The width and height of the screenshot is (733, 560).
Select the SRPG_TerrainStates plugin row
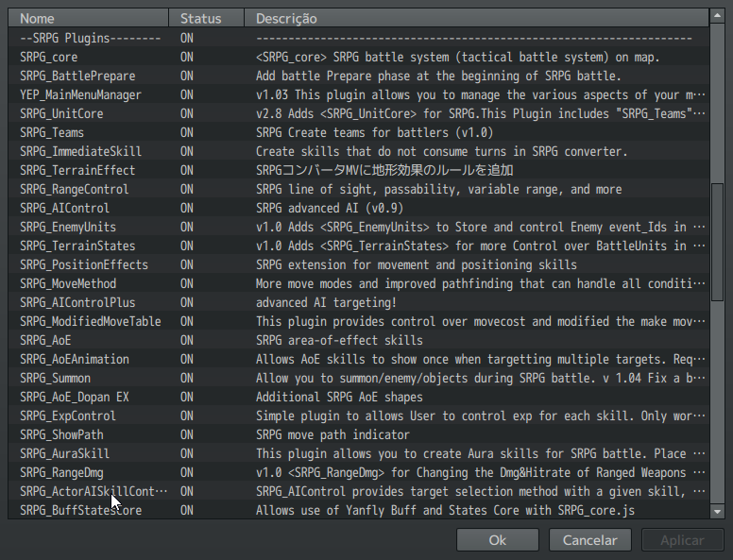coord(359,246)
